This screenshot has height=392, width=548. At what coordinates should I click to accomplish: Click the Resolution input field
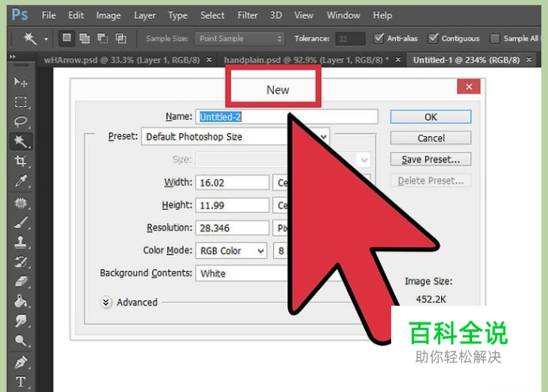coord(232,228)
